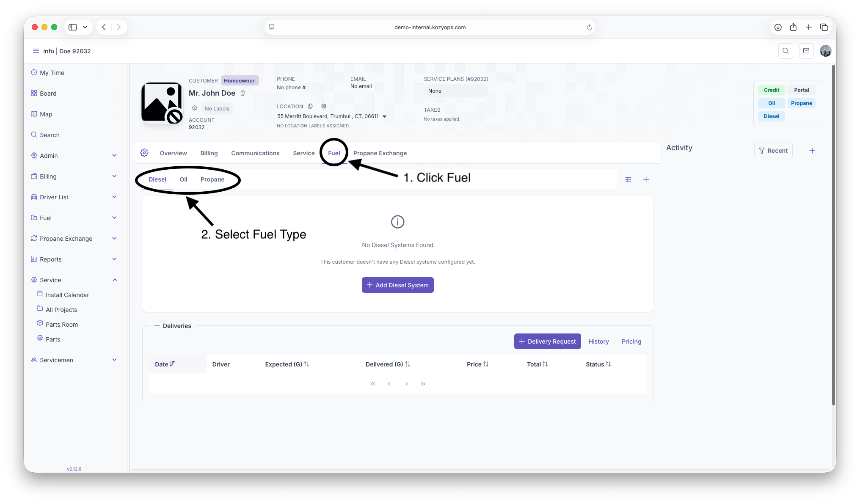Screen dimensions: 860x504
Task: Click the Add Diesel System button
Action: (x=398, y=285)
